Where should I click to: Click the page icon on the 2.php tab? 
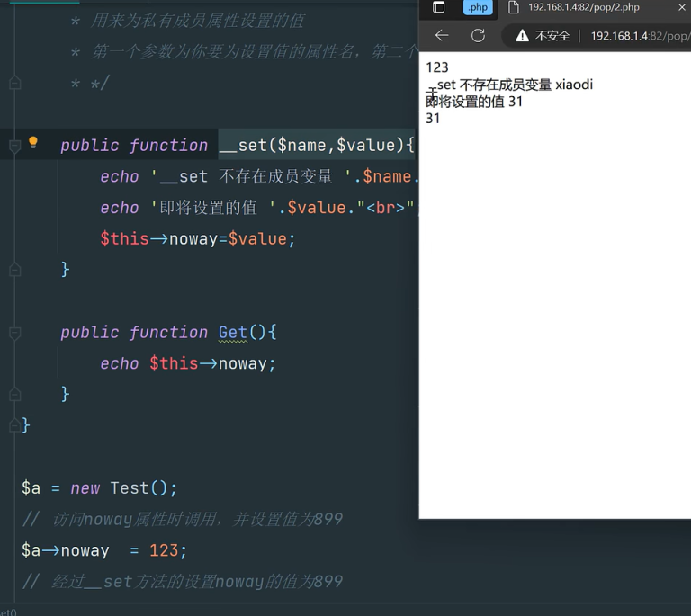[513, 8]
